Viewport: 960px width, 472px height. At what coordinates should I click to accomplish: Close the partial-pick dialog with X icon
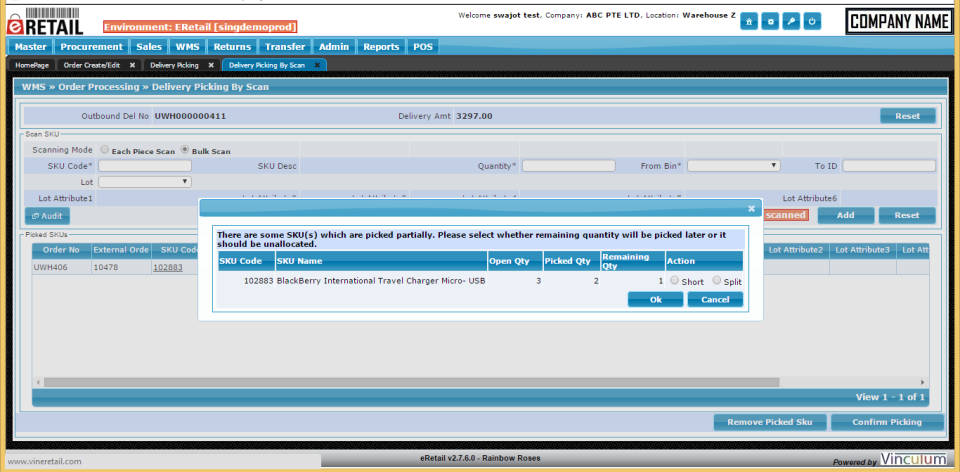[x=751, y=208]
